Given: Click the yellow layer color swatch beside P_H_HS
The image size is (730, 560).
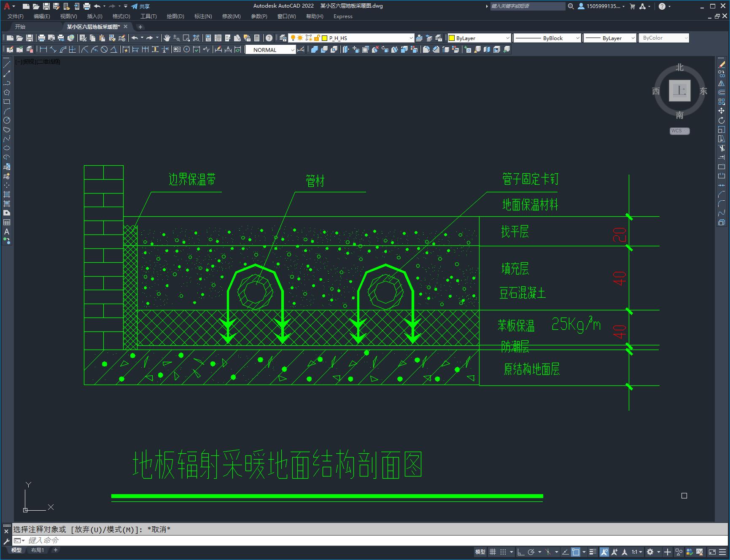Looking at the screenshot, I should click(x=325, y=38).
